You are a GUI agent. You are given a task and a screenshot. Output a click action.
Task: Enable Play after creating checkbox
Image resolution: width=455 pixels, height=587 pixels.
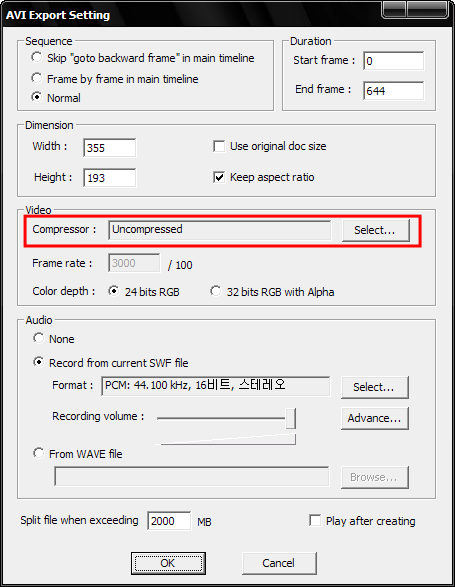tap(315, 520)
